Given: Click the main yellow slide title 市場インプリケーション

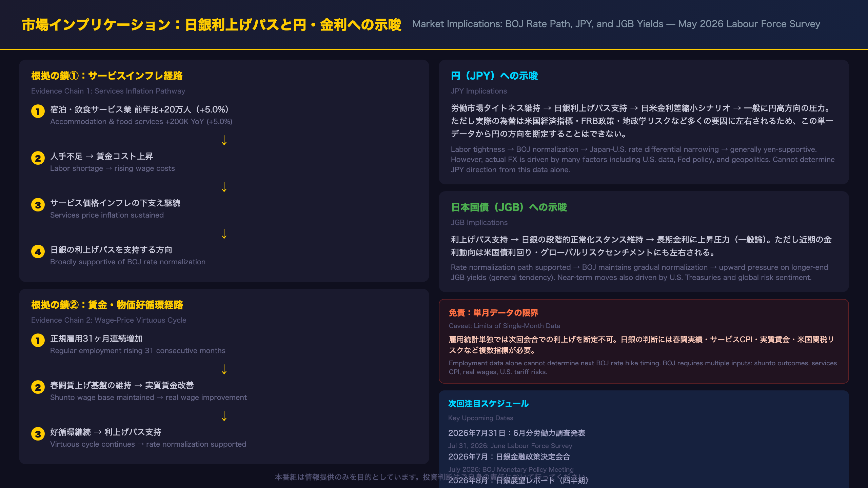Looking at the screenshot, I should 212,25.
